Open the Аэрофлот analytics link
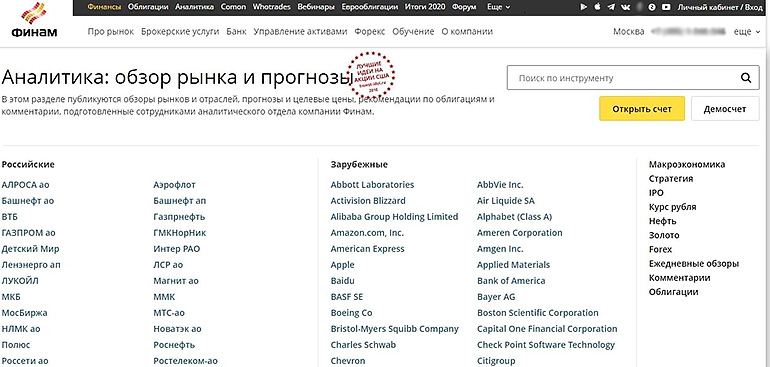The height and width of the screenshot is (367, 770). (174, 185)
